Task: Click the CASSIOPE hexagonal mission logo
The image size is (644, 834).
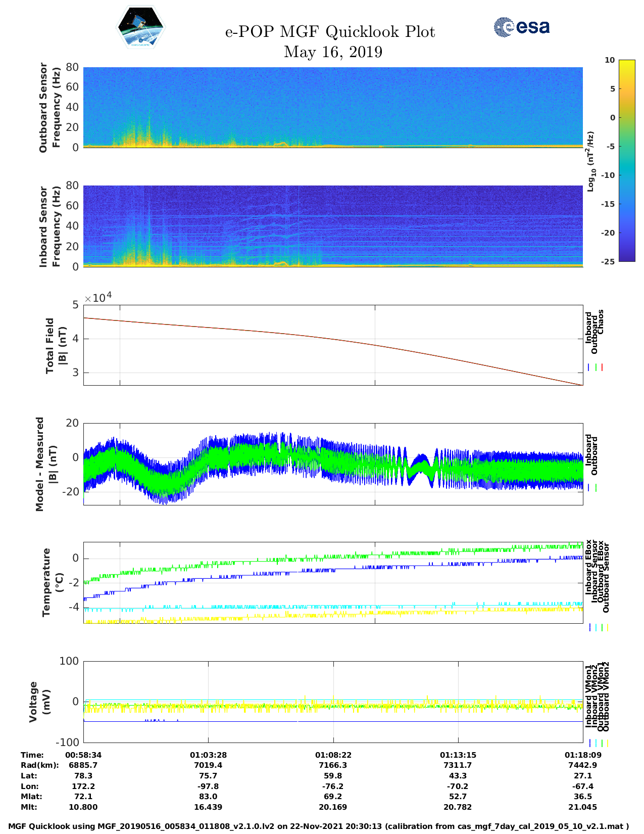Action: 140,28
